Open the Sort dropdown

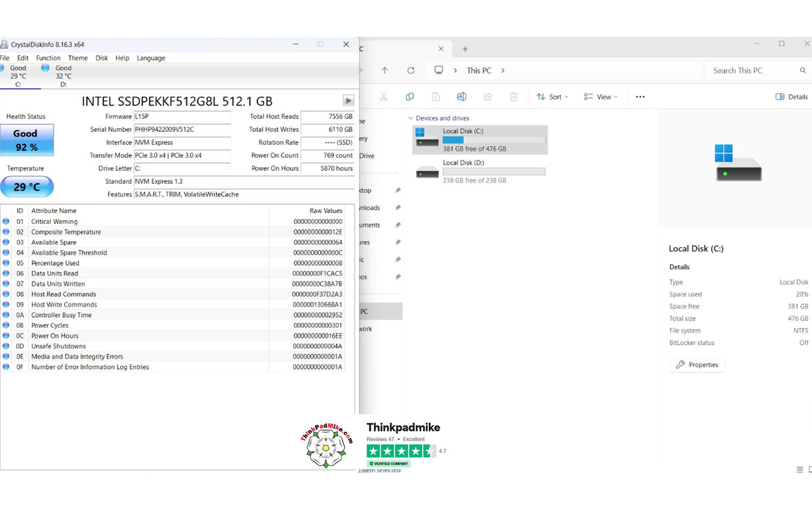[x=552, y=97]
